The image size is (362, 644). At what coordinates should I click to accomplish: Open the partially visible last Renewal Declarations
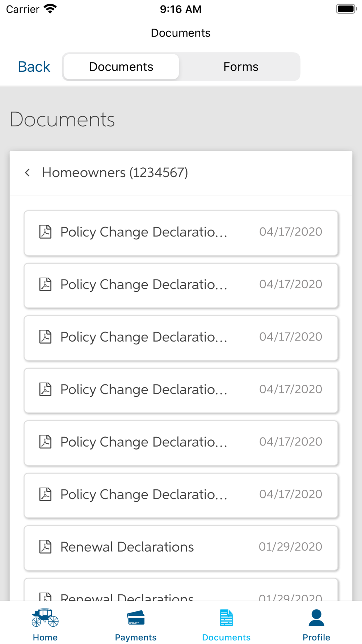(181, 590)
